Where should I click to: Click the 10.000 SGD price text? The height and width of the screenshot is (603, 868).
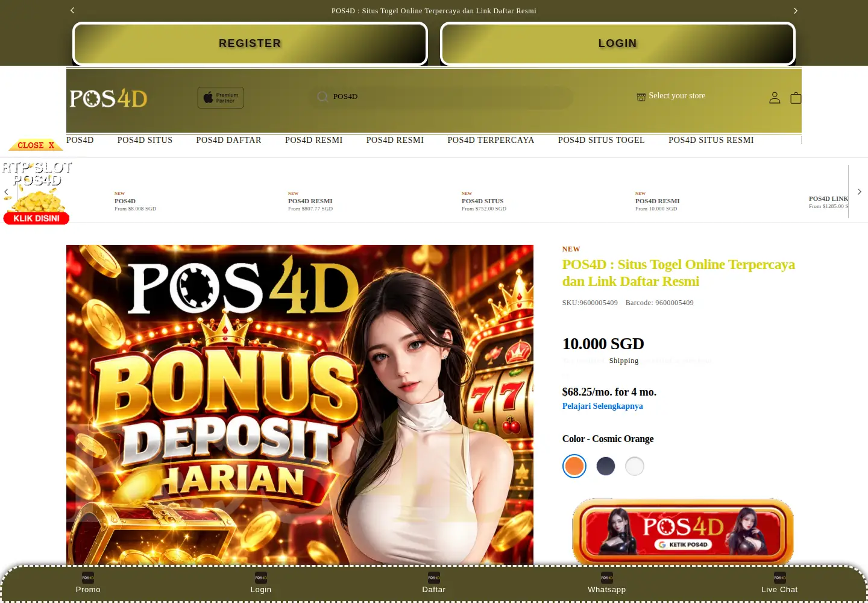click(603, 344)
